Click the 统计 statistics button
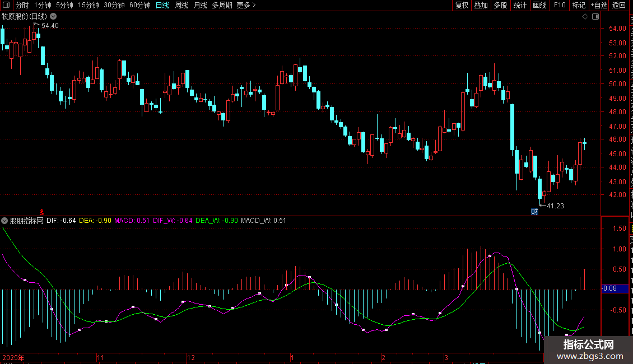This screenshot has width=633, height=364. 520,5
